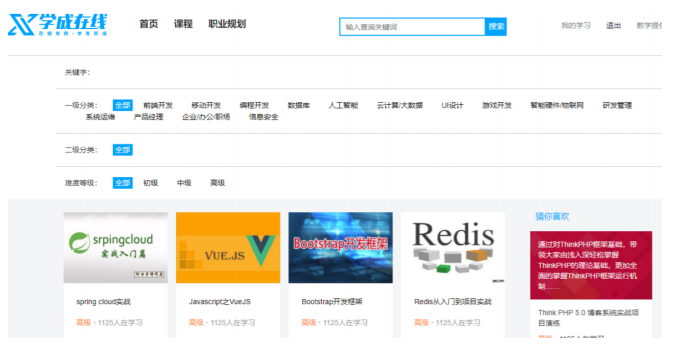Set difficulty level to 高级
The height and width of the screenshot is (360, 685).
(x=218, y=183)
